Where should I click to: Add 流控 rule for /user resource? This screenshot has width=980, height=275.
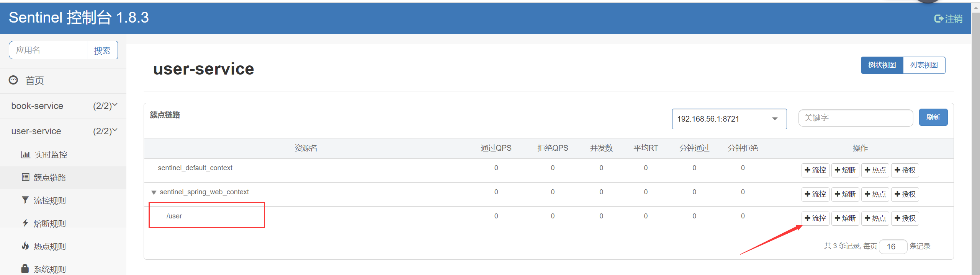point(815,218)
